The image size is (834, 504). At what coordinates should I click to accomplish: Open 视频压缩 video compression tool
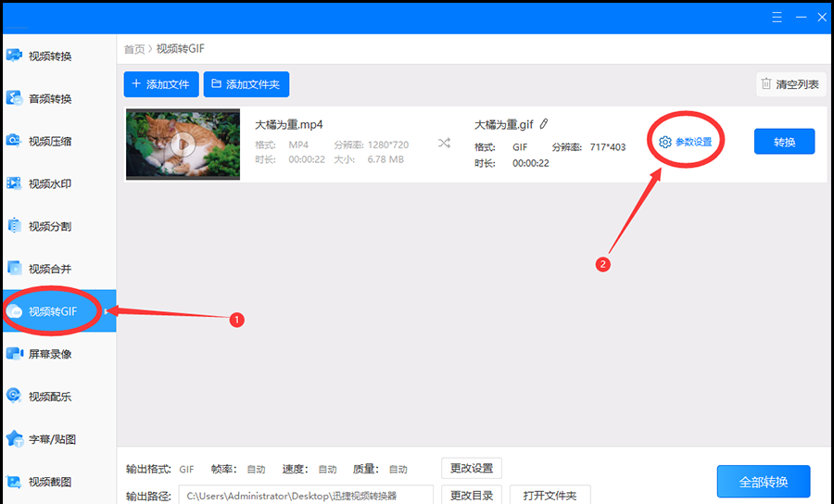click(x=50, y=142)
